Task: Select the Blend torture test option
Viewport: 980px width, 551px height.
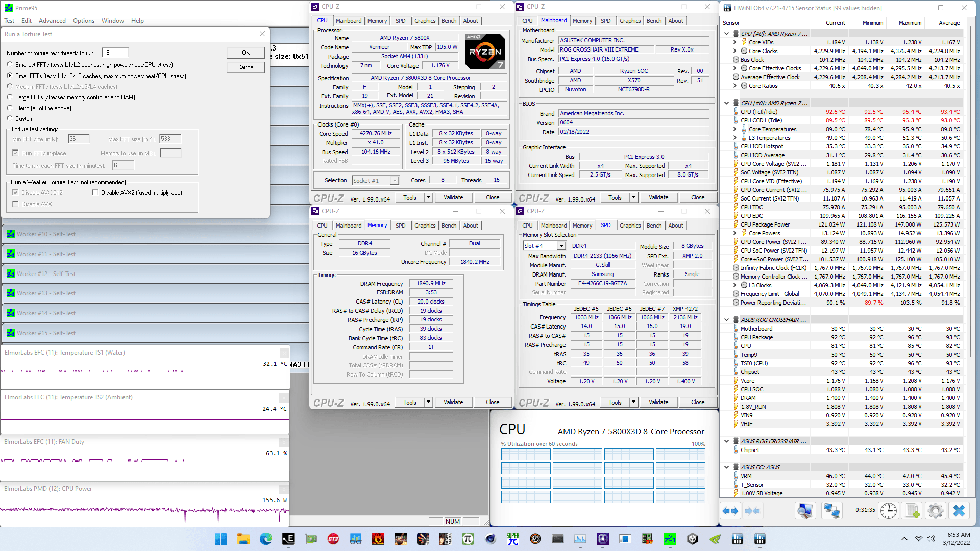Action: [10, 108]
